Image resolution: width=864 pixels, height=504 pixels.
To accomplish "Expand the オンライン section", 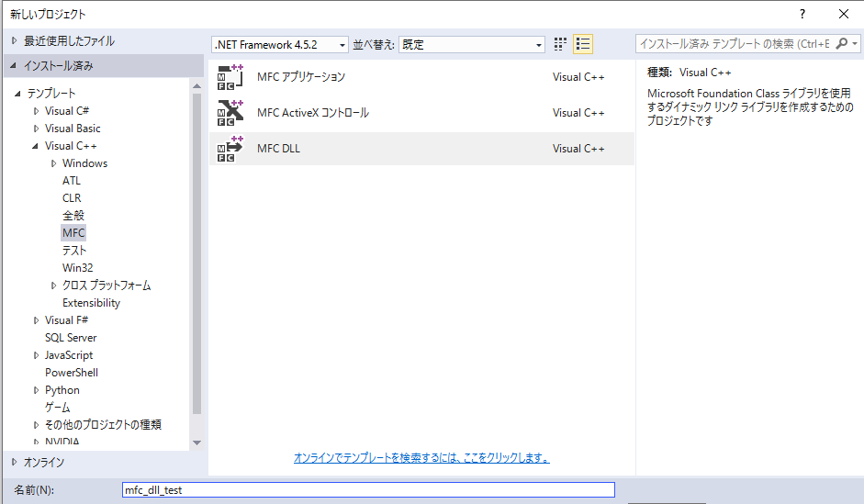I will coord(15,462).
